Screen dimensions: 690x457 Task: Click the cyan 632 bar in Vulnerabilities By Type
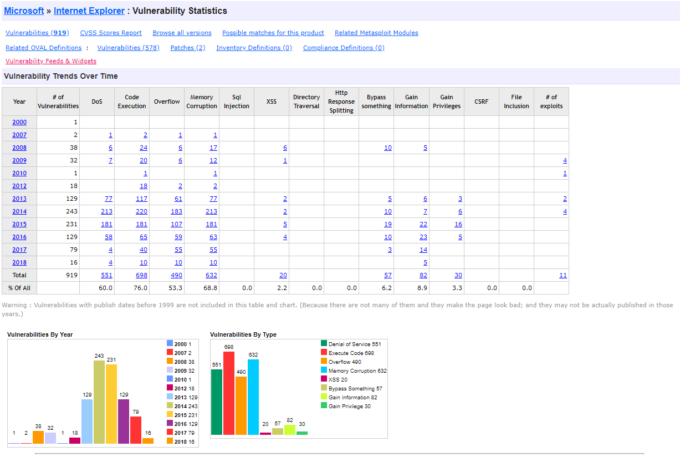(x=253, y=397)
